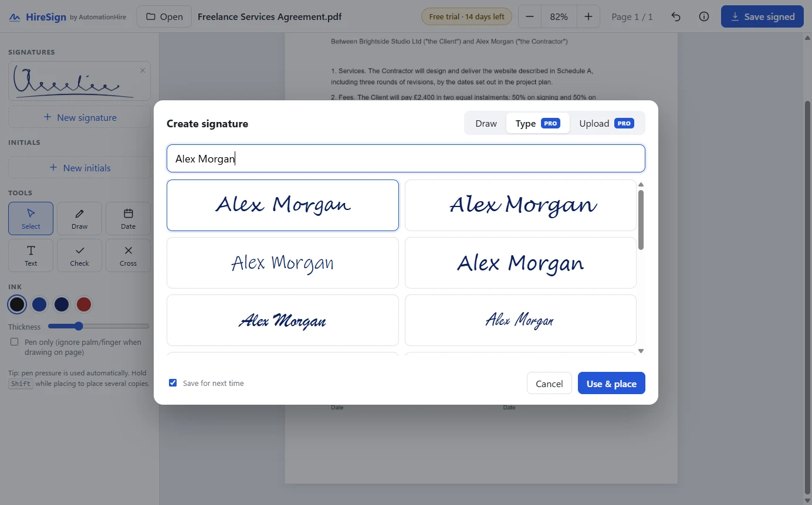Click Save signed
This screenshot has width=812, height=505.
click(762, 16)
